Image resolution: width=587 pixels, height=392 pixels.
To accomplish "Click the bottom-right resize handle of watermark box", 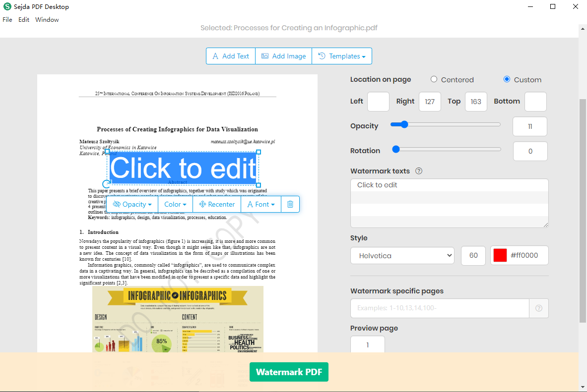I will (259, 185).
